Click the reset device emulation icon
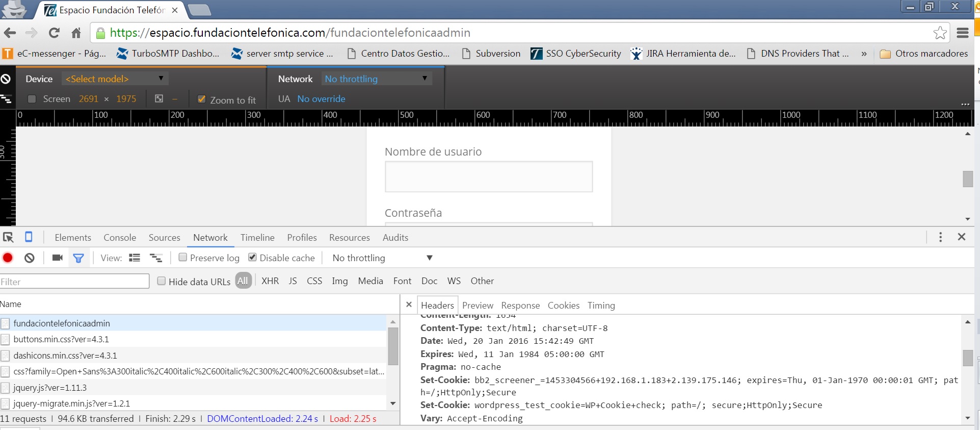The image size is (980, 430). (6, 79)
